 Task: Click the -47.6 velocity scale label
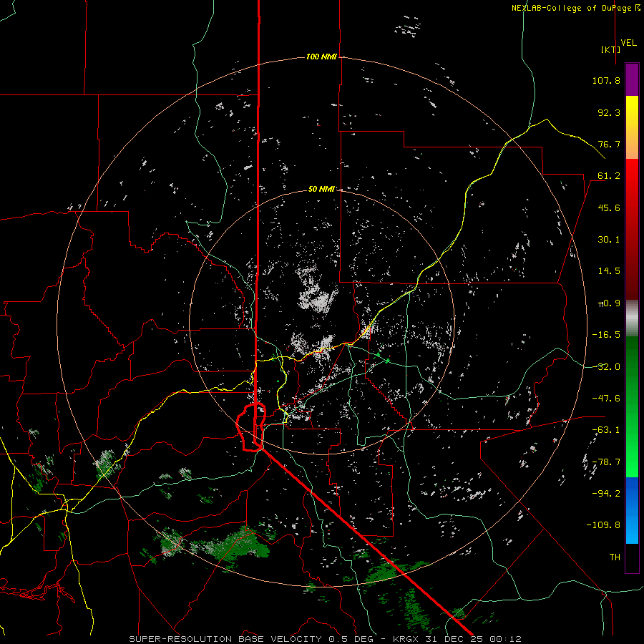606,399
